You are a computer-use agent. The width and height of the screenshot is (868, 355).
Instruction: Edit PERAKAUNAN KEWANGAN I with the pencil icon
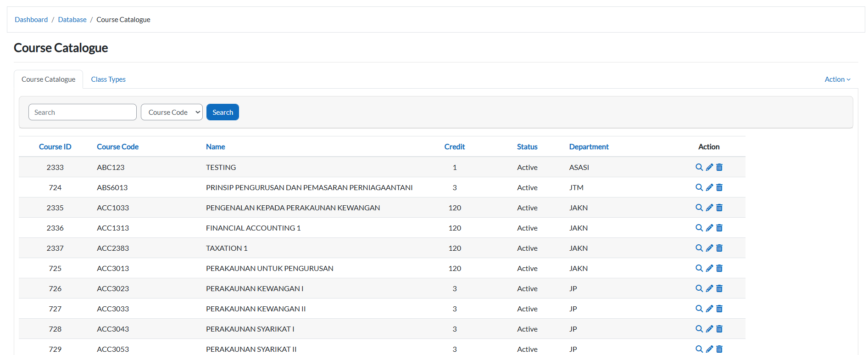pyautogui.click(x=709, y=288)
